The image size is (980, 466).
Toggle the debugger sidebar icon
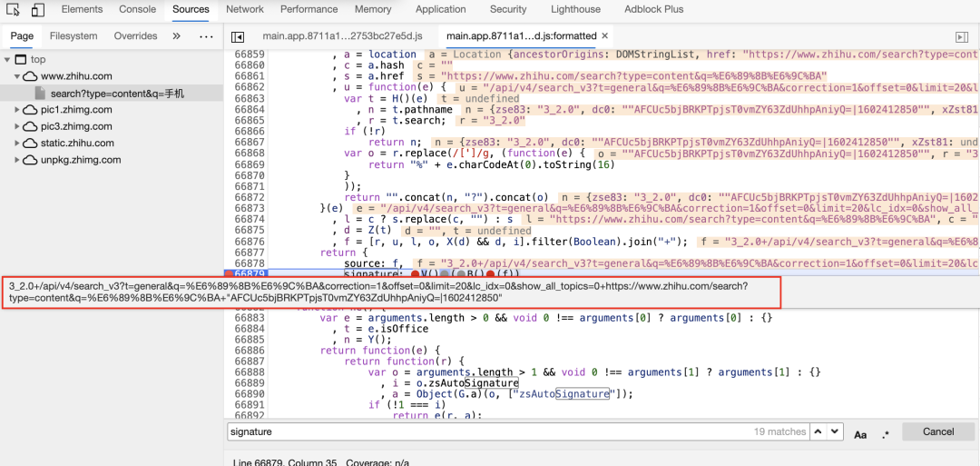[x=961, y=37]
